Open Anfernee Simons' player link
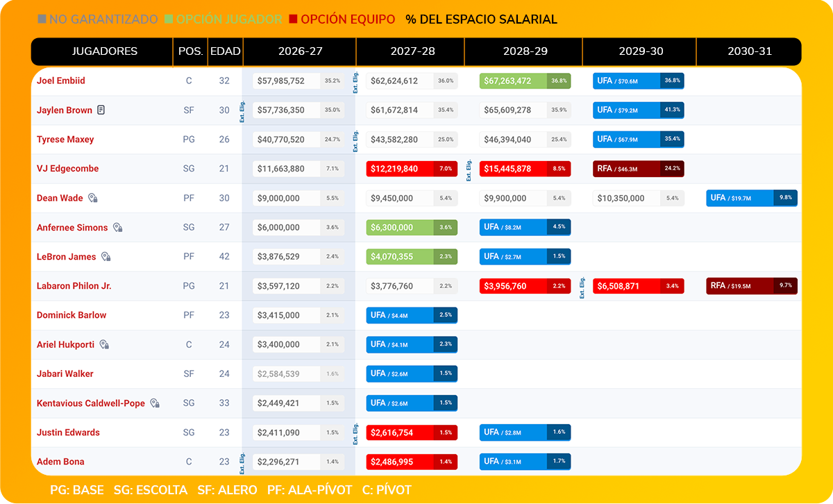This screenshot has height=504, width=833. click(x=72, y=228)
